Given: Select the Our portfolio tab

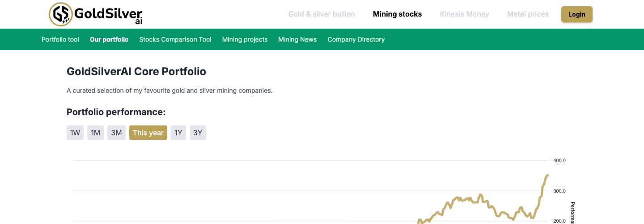Looking at the screenshot, I should pos(109,39).
